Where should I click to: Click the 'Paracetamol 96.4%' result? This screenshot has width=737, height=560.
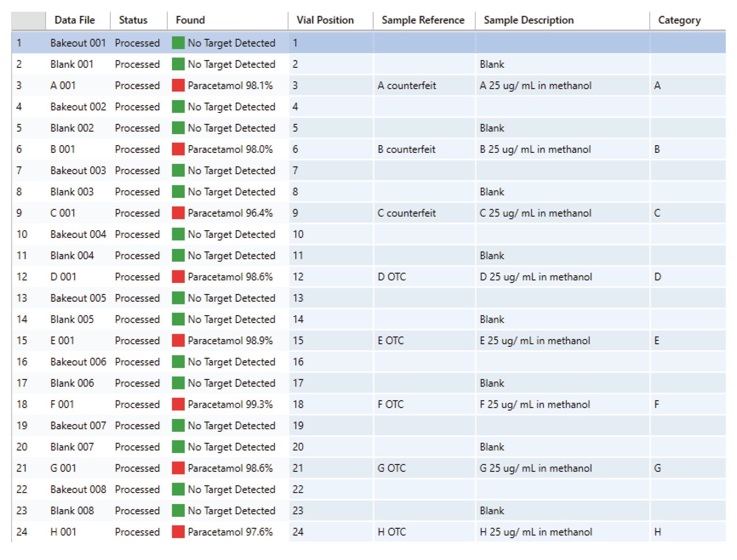click(x=230, y=213)
